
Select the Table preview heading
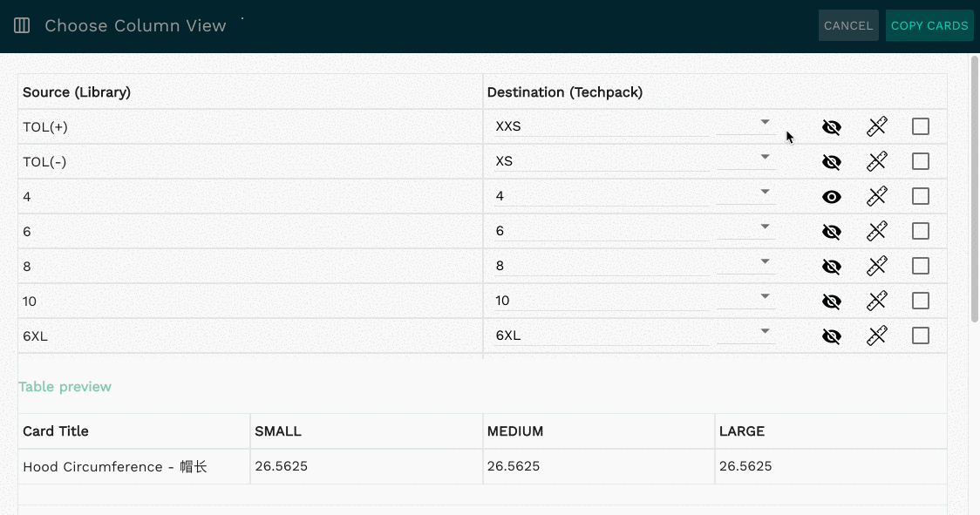pos(65,387)
